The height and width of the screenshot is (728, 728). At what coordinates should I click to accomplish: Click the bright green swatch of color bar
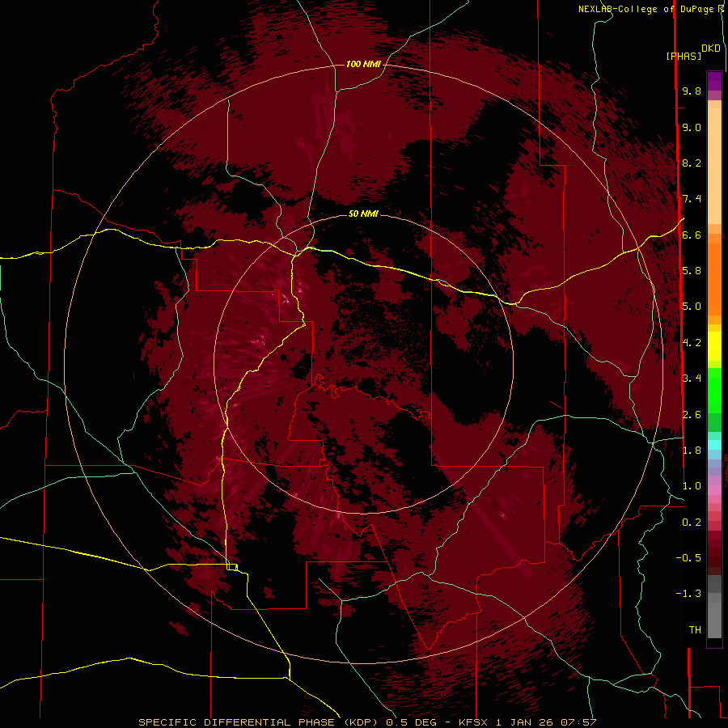click(x=714, y=390)
